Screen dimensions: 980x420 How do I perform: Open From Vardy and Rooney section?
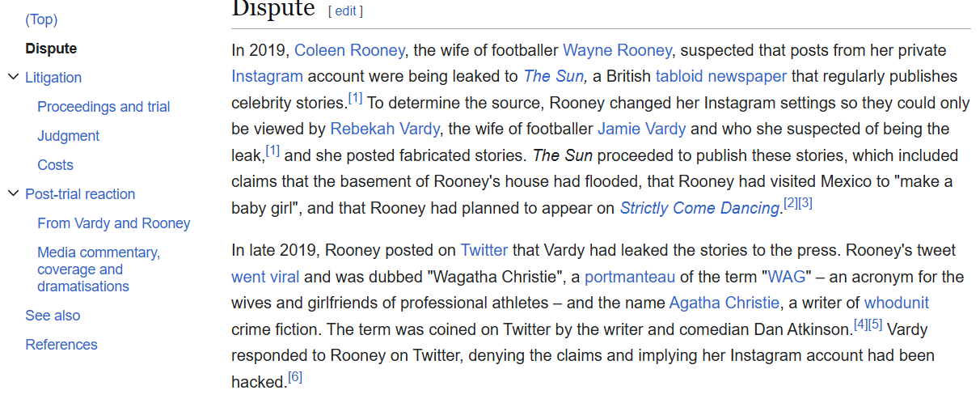click(x=113, y=223)
